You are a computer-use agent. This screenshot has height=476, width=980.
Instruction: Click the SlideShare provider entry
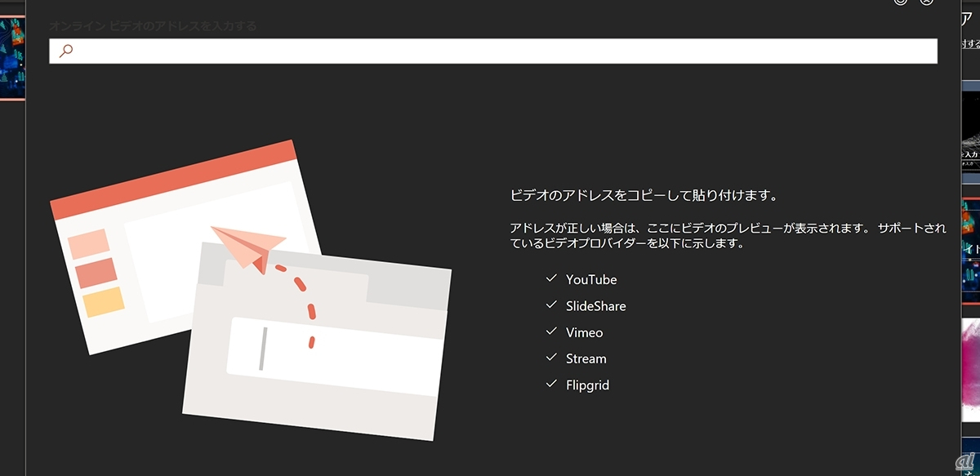click(x=596, y=306)
